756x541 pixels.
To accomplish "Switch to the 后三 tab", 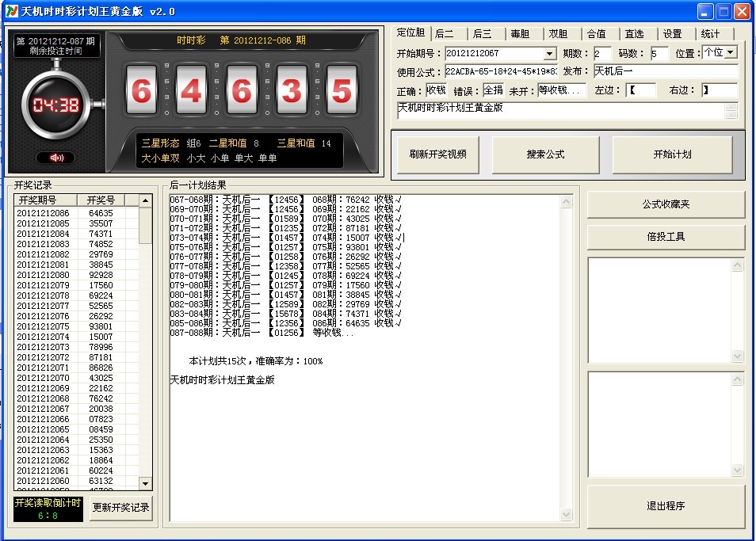I will pyautogui.click(x=482, y=34).
